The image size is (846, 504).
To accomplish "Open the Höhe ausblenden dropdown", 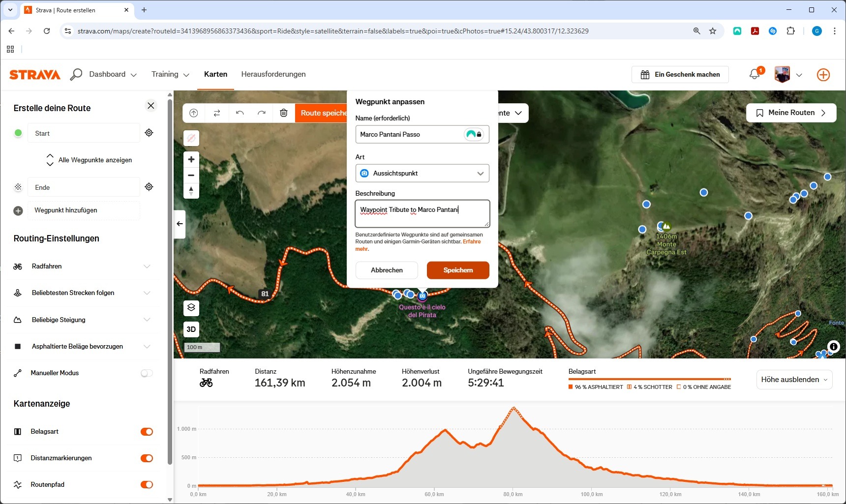I will [x=794, y=380].
